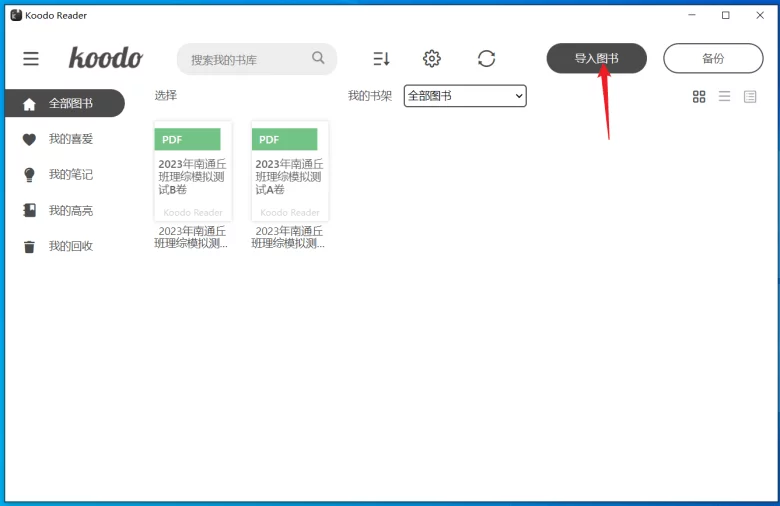780x506 pixels.
Task: Click the search magnifier icon
Action: coord(318,58)
